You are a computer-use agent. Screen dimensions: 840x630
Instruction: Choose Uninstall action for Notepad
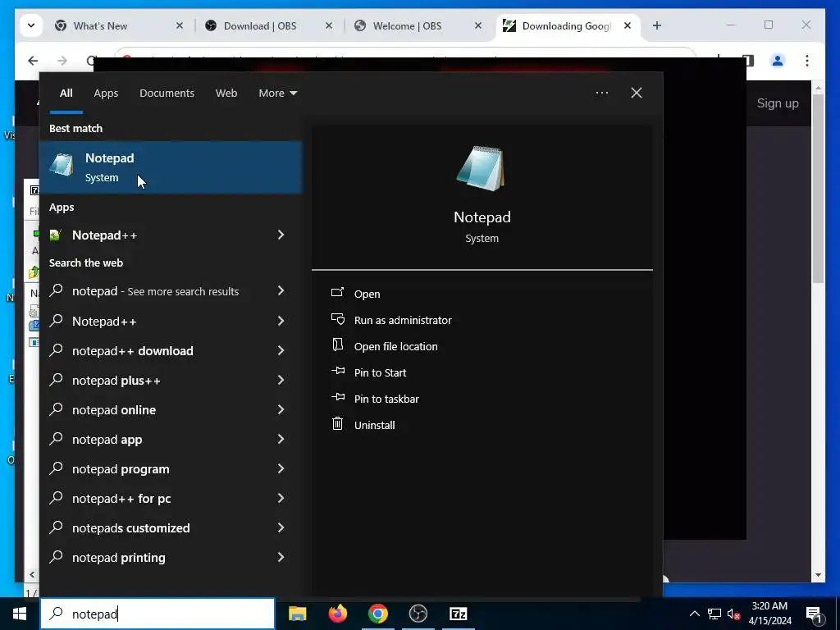[374, 425]
